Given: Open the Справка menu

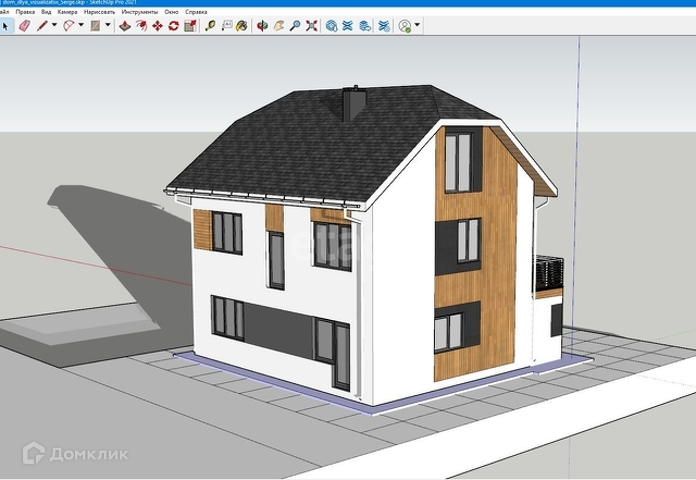Looking at the screenshot, I should [x=197, y=11].
